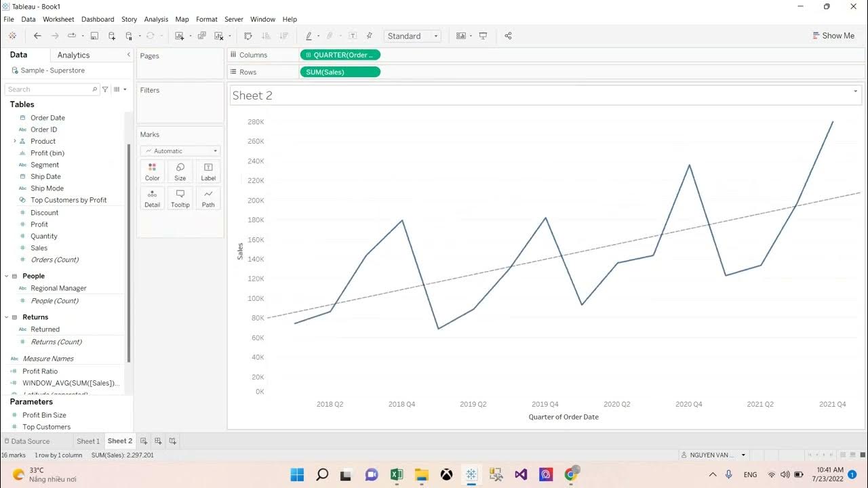Image resolution: width=868 pixels, height=488 pixels.
Task: Collapse the Returns table section
Action: pyautogui.click(x=7, y=317)
